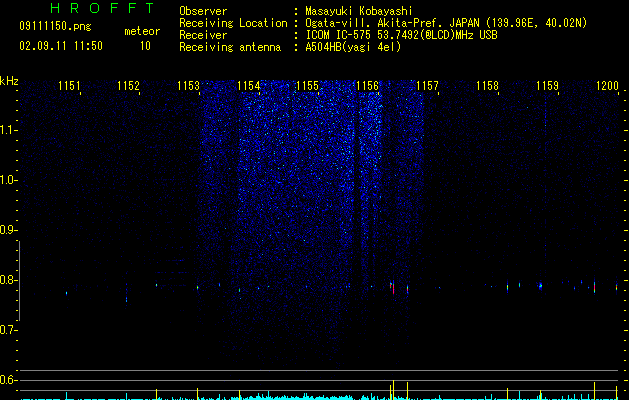Click the 'meteor' count label
The image size is (629, 400).
pos(142,31)
